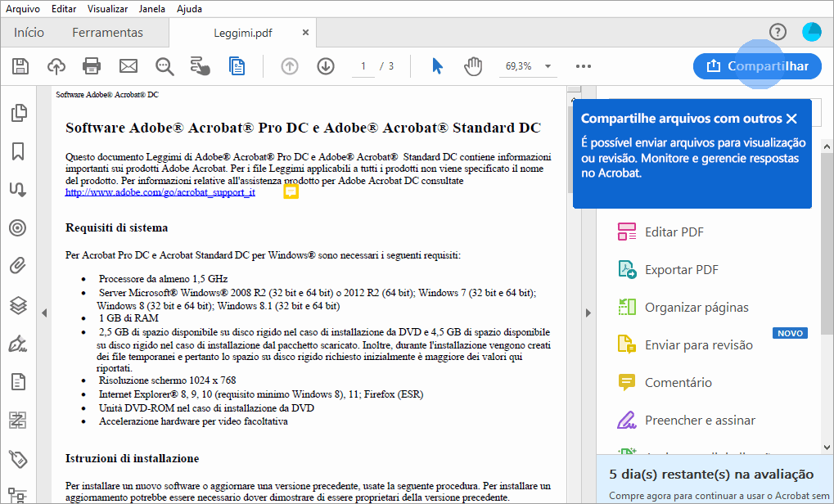Open the Find tool
The height and width of the screenshot is (504, 834).
[x=164, y=66]
